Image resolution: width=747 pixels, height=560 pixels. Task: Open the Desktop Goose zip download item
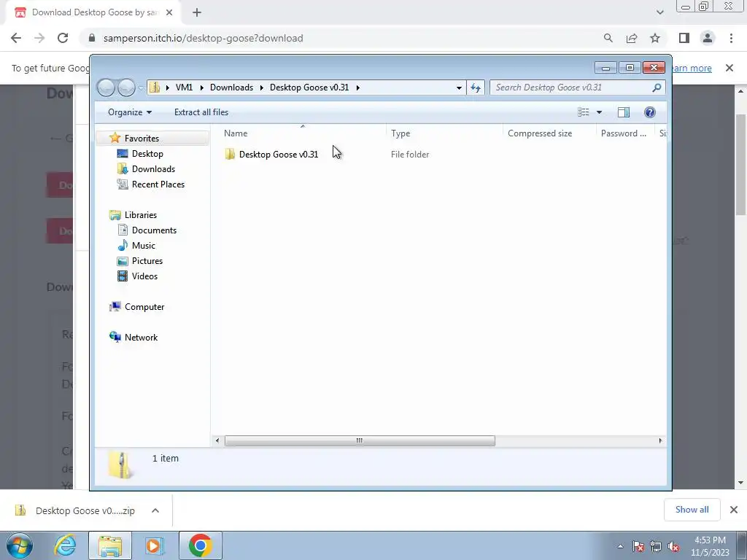pyautogui.click(x=75, y=510)
